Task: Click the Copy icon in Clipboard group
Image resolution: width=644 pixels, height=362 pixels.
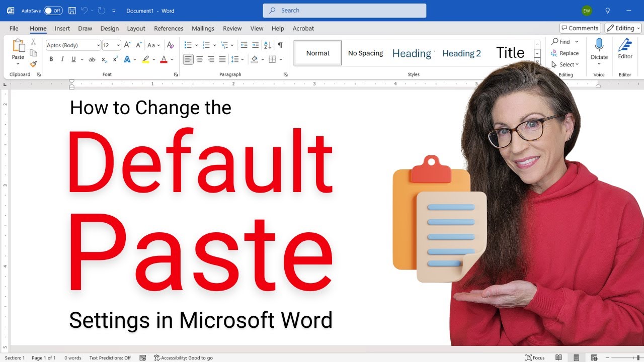Action: pos(34,53)
